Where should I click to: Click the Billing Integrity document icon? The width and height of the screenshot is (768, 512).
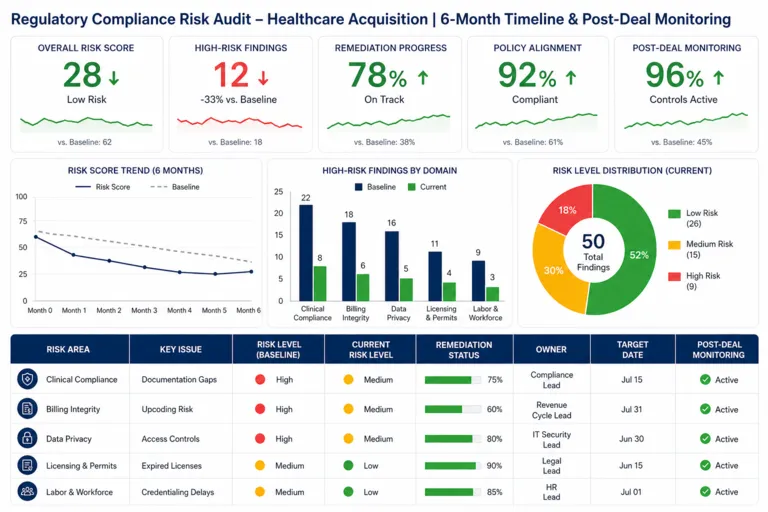click(27, 409)
